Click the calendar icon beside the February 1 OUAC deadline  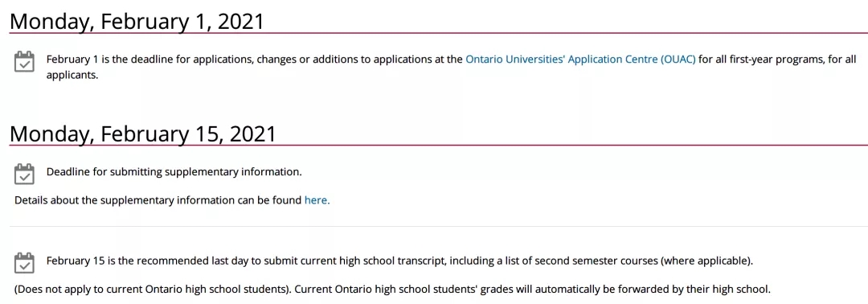(x=24, y=61)
